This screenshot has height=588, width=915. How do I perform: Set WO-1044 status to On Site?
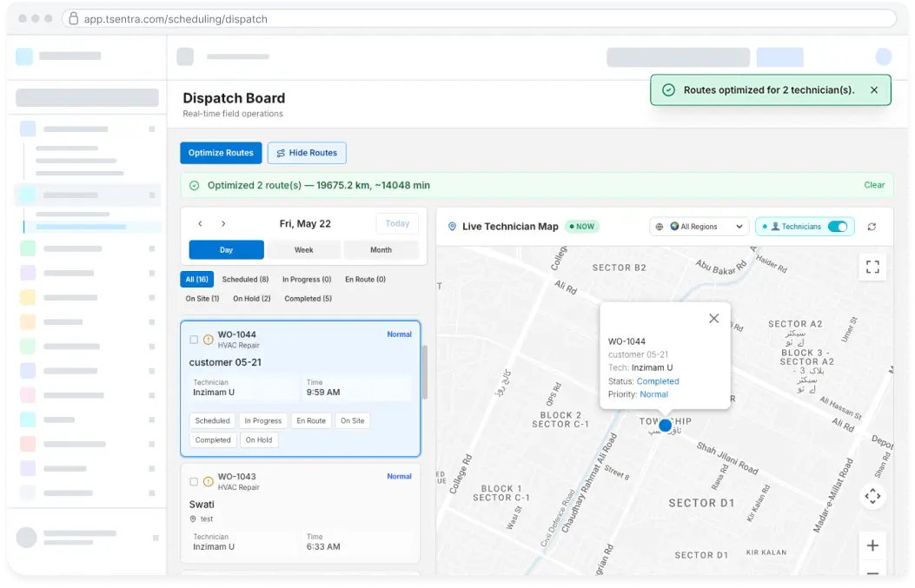click(353, 420)
